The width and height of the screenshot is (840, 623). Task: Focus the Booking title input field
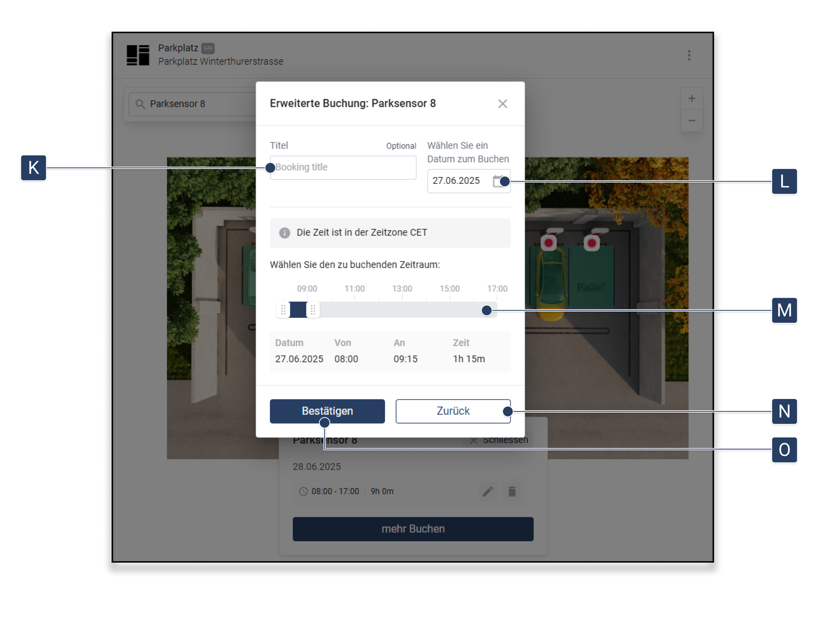(x=343, y=167)
